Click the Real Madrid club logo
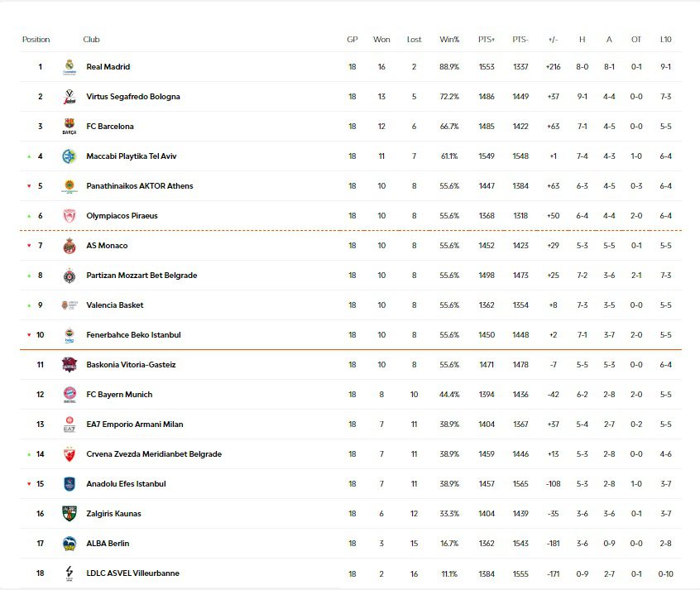 pyautogui.click(x=70, y=67)
